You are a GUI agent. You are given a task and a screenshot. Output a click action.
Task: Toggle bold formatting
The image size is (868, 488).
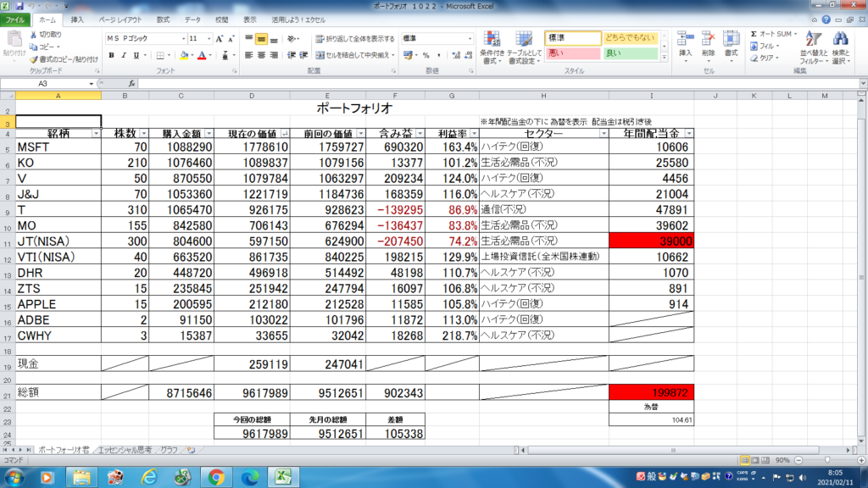[x=111, y=55]
